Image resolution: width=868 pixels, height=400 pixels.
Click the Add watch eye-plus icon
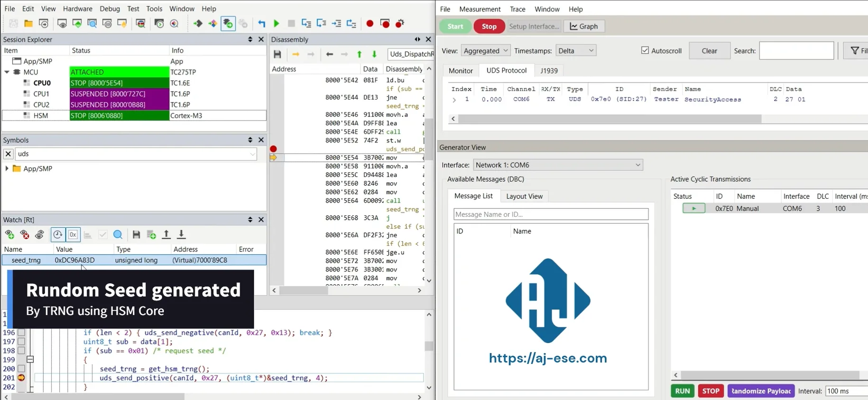coord(9,234)
